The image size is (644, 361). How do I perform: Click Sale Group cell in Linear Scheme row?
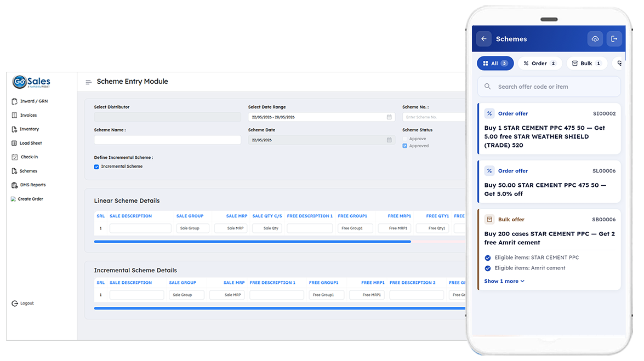[x=192, y=228]
